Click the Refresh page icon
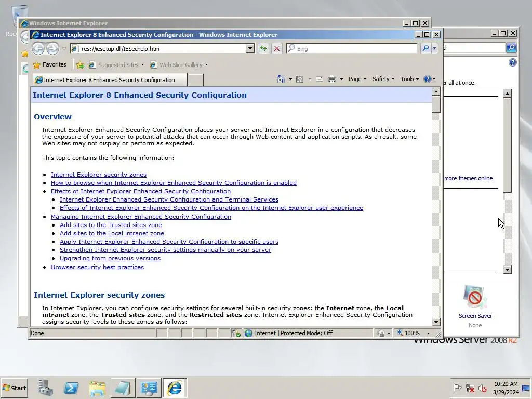Viewport: 532px width, 399px height. pyautogui.click(x=263, y=48)
